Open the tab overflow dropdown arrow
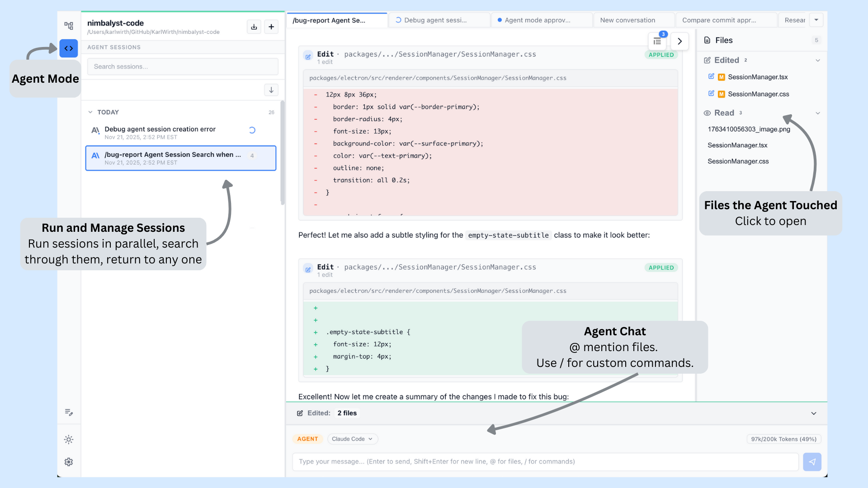Viewport: 868px width, 488px height. pos(816,20)
